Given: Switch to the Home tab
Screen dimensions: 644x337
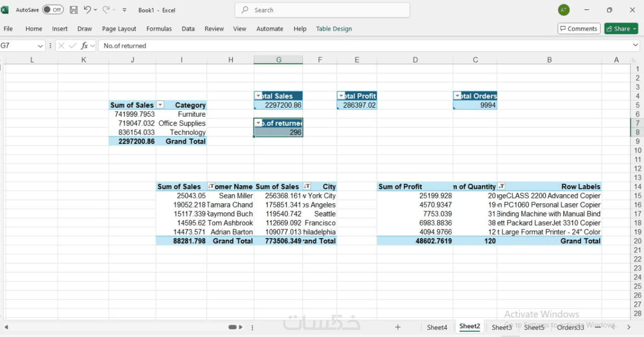Looking at the screenshot, I should 34,29.
